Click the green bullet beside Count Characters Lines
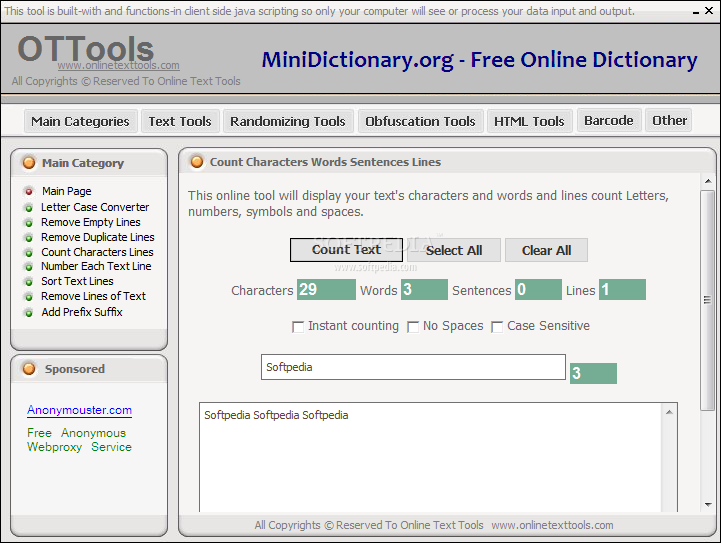This screenshot has height=543, width=721. click(29, 253)
